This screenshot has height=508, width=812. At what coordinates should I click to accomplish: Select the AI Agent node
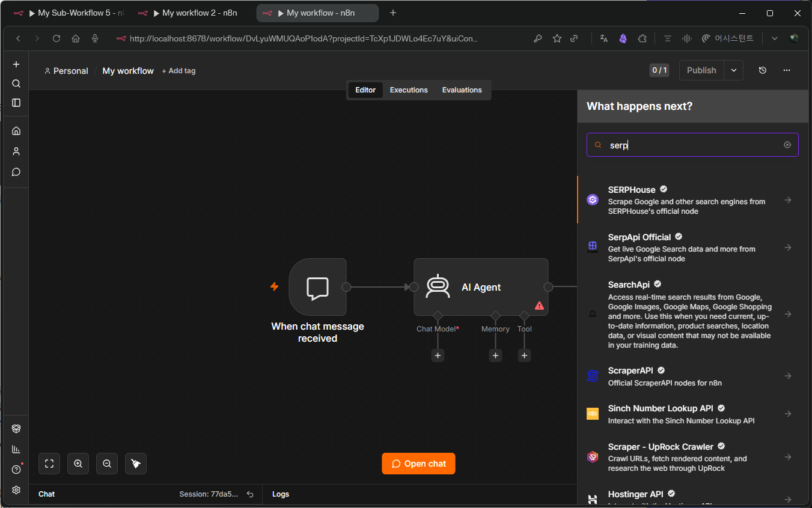pos(481,287)
